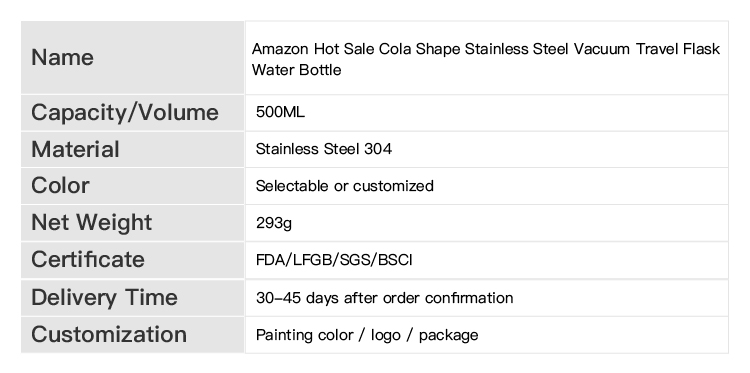Click the 30-45 days delivery text
The image size is (750, 373).
[385, 297]
